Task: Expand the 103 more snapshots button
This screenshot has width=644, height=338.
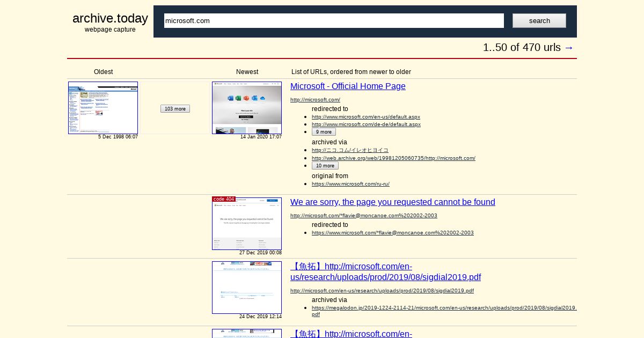Action: pos(175,109)
